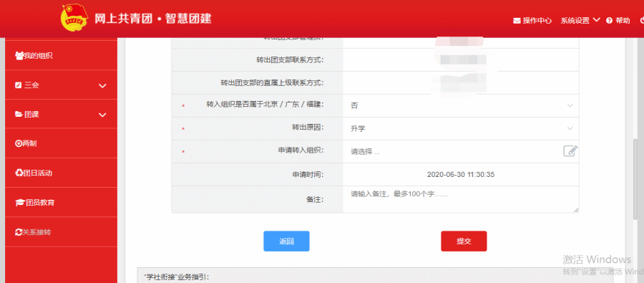This screenshot has height=283, width=644.
Task: Select 两制 in the sidebar
Action: point(62,143)
